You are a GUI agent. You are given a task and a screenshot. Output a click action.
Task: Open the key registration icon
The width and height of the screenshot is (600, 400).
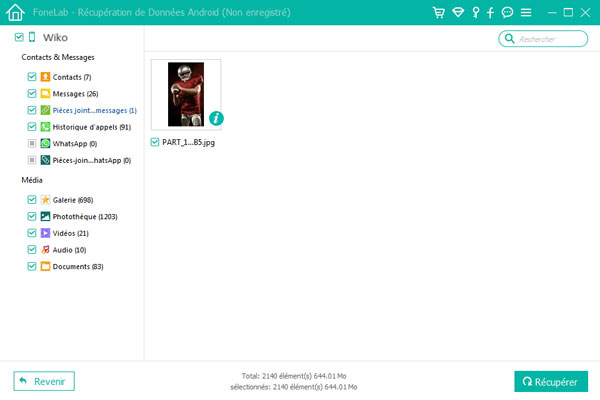click(x=476, y=13)
